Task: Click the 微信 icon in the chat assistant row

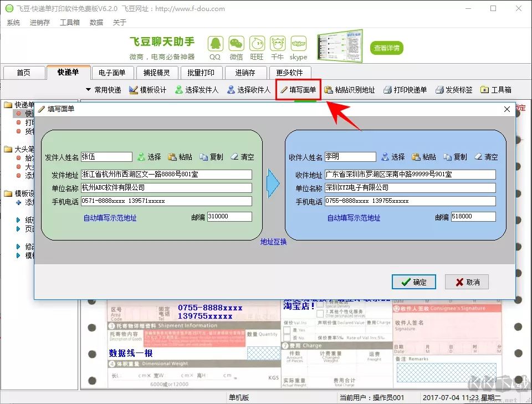Action: [x=236, y=44]
